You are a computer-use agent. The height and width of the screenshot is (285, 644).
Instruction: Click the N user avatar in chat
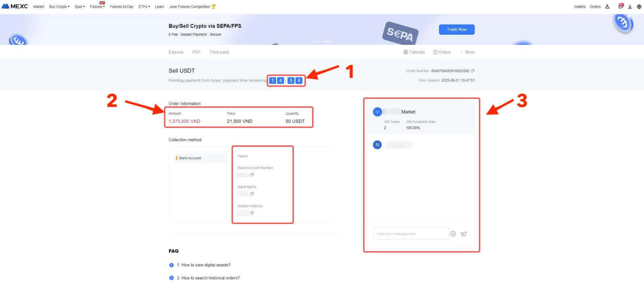[377, 145]
